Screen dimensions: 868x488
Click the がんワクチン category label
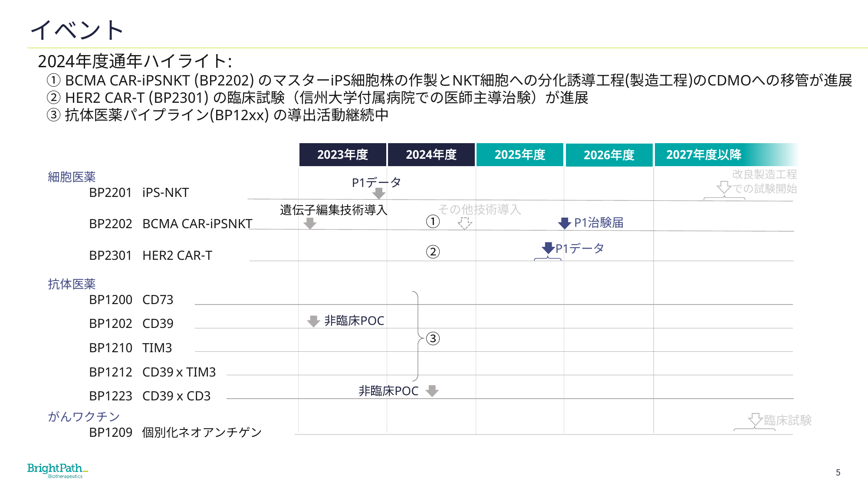84,416
